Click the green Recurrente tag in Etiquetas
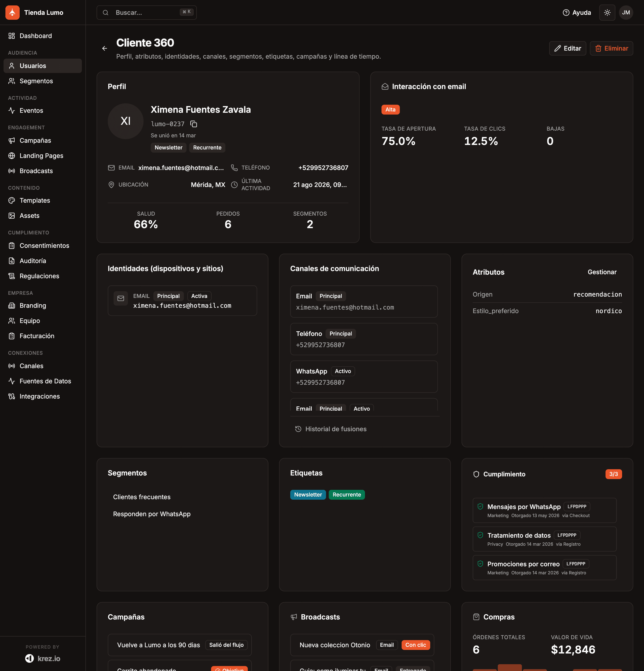 [346, 495]
